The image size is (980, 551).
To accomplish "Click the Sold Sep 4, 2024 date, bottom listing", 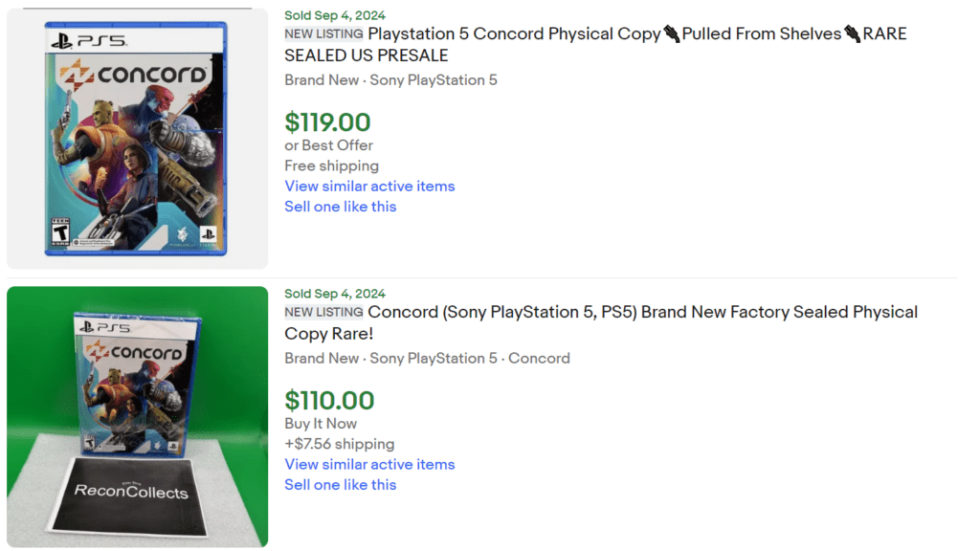I will tap(334, 293).
